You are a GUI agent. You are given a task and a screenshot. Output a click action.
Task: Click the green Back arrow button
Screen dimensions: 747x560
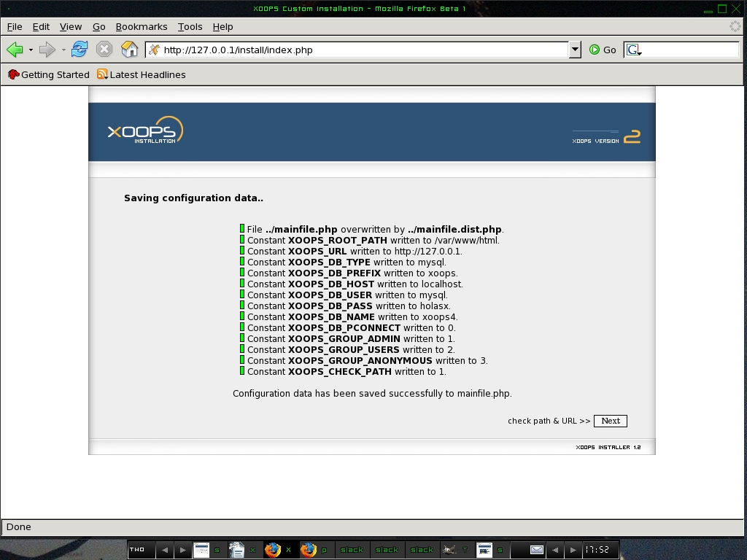click(15, 50)
